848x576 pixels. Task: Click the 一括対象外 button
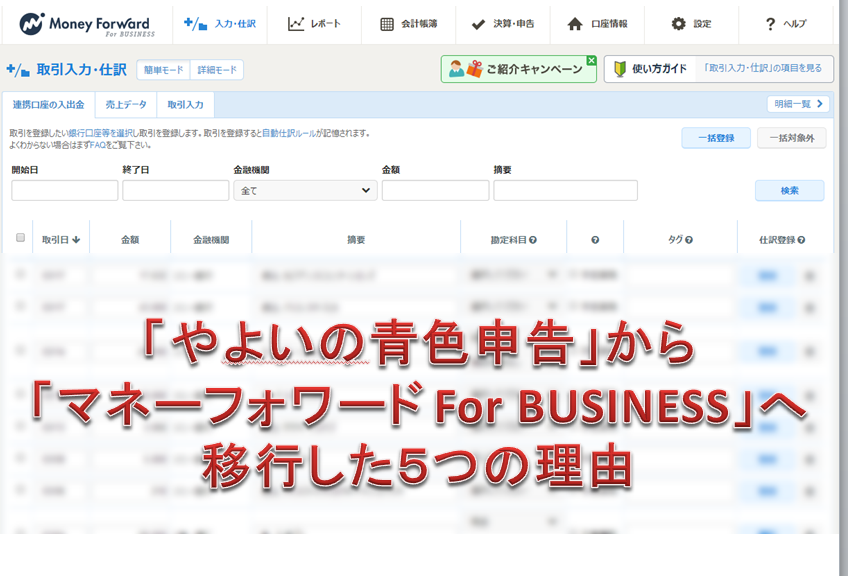pos(792,138)
